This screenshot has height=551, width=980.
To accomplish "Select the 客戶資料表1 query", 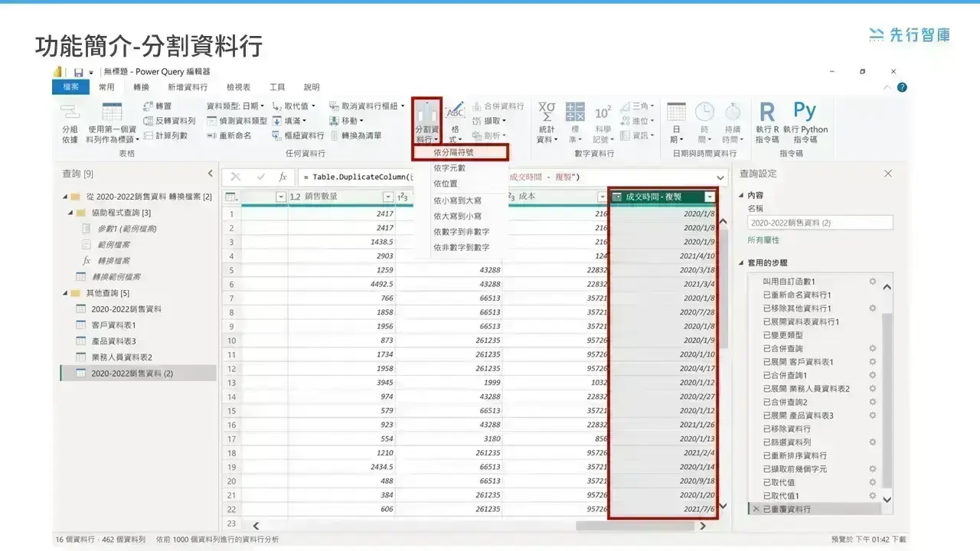I will (x=113, y=325).
